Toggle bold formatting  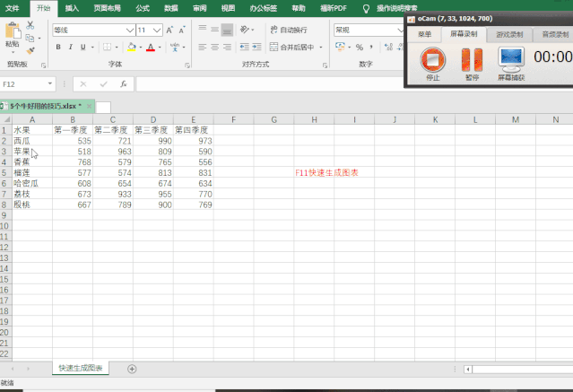point(58,47)
